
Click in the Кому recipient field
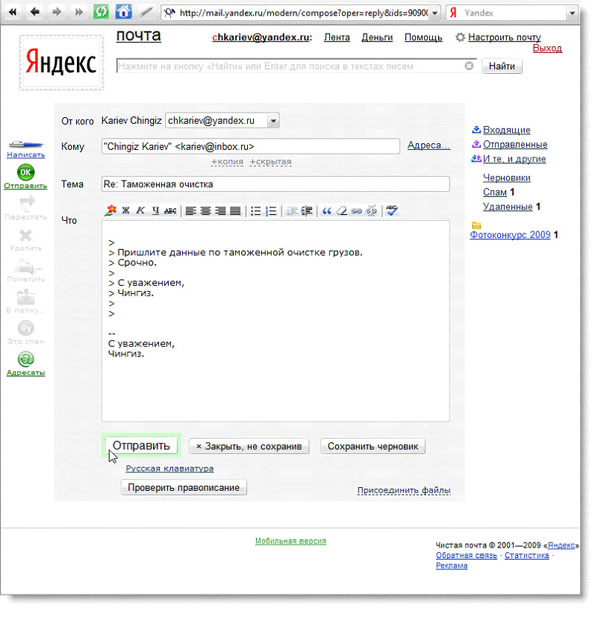(250, 146)
